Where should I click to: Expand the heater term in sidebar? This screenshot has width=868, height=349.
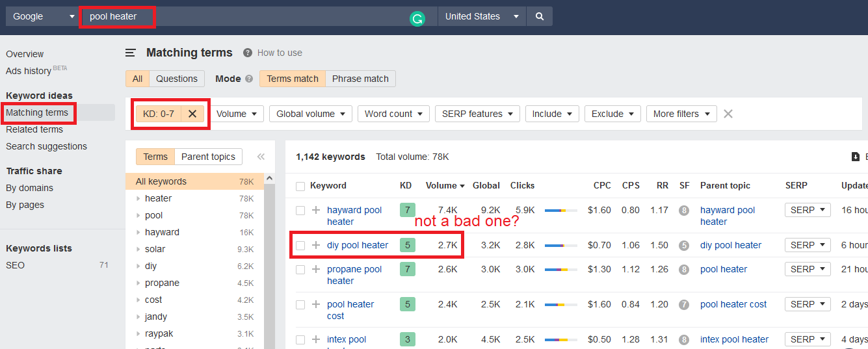pyautogui.click(x=138, y=198)
